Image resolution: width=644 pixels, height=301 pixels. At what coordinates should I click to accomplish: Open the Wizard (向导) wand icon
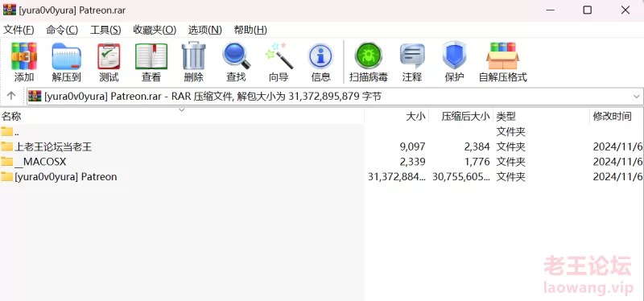click(279, 56)
